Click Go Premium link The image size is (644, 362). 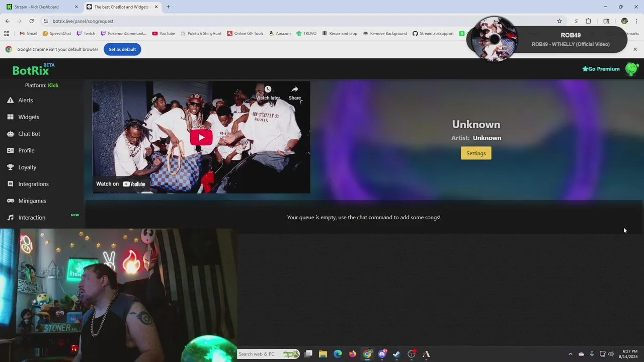pyautogui.click(x=601, y=69)
